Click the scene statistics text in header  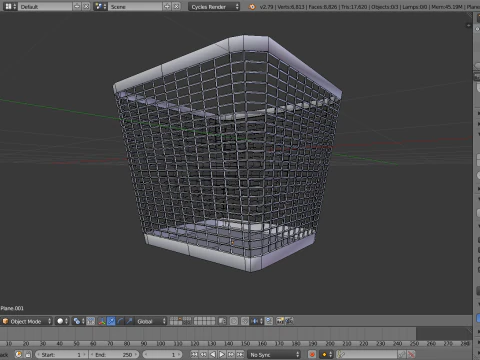pos(369,7)
